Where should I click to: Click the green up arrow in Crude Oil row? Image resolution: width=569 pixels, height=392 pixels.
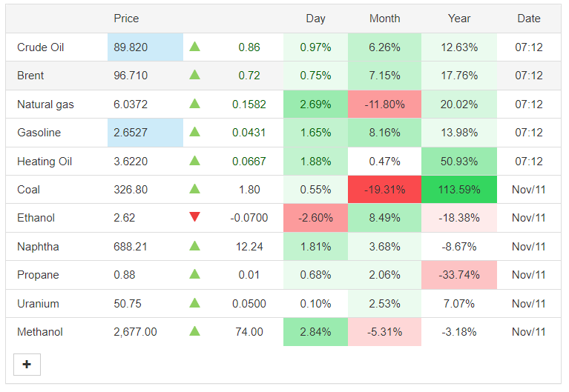(x=195, y=47)
